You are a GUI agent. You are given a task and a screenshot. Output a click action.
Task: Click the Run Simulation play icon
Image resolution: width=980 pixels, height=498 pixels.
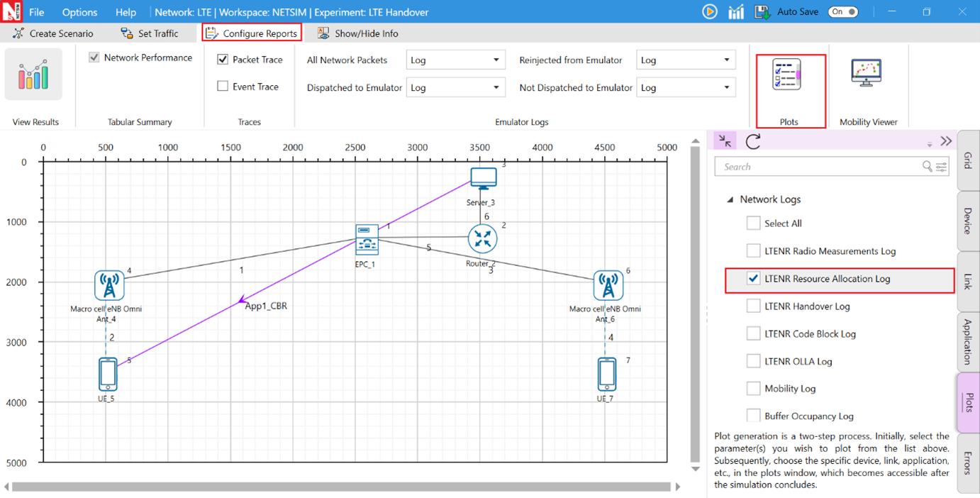(709, 12)
